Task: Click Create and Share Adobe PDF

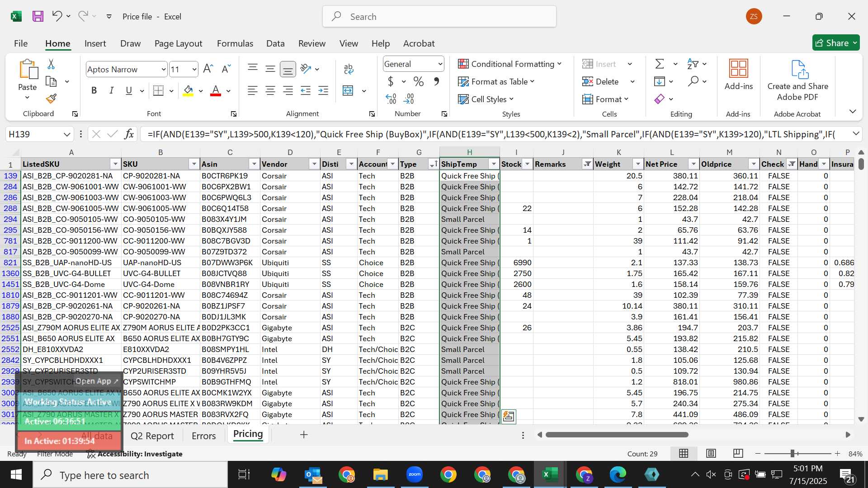Action: point(798,80)
